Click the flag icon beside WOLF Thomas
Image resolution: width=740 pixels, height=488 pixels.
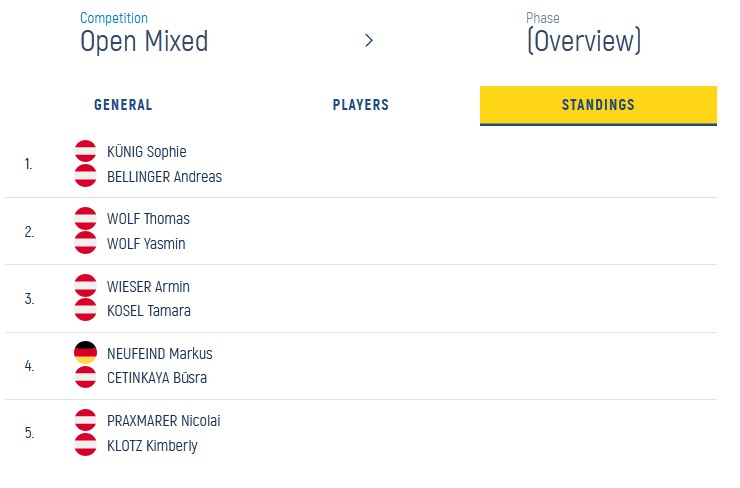86,219
